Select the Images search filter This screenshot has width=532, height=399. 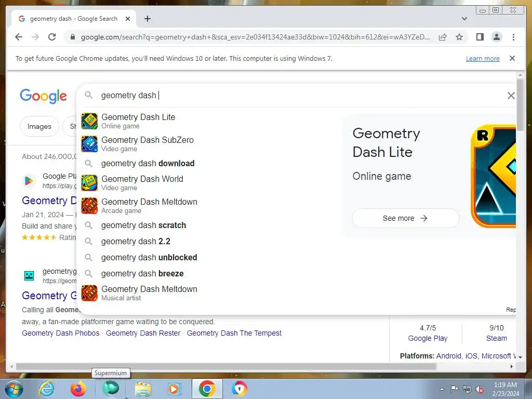[x=39, y=126]
